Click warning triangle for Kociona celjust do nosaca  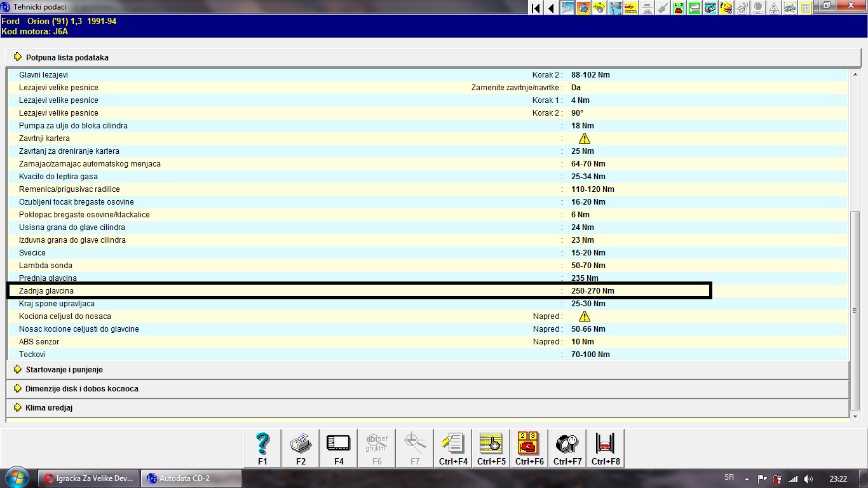click(x=585, y=316)
